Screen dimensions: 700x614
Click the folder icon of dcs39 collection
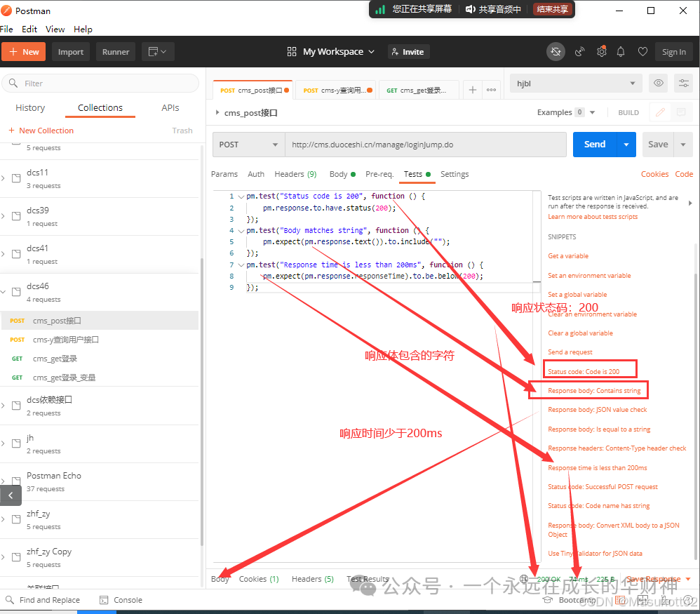(x=16, y=216)
